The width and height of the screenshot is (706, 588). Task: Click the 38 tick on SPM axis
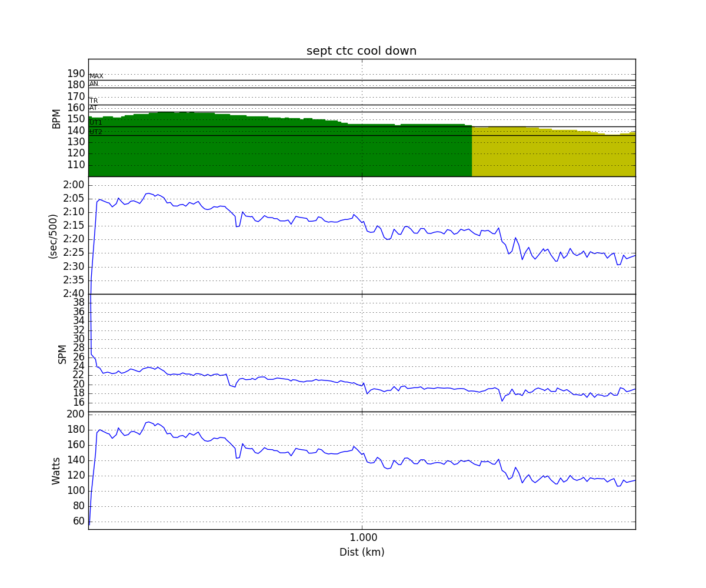tap(78, 302)
